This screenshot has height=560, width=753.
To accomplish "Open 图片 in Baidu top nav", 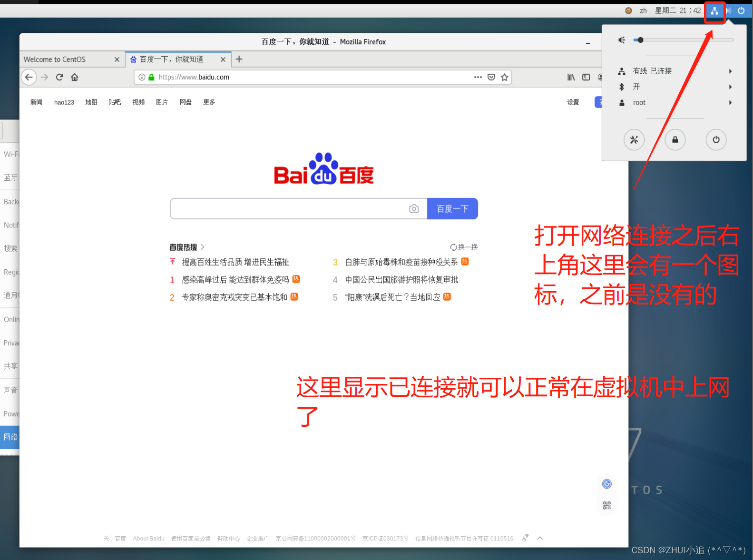I will [162, 102].
